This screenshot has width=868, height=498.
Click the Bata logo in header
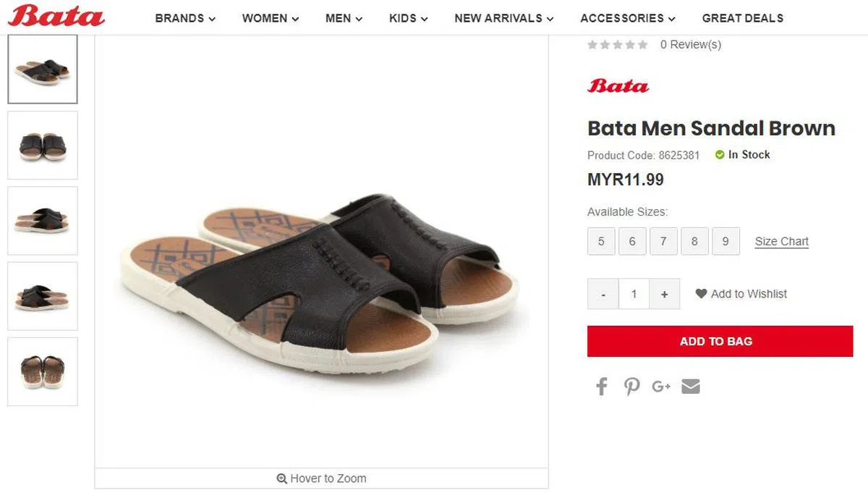point(56,17)
